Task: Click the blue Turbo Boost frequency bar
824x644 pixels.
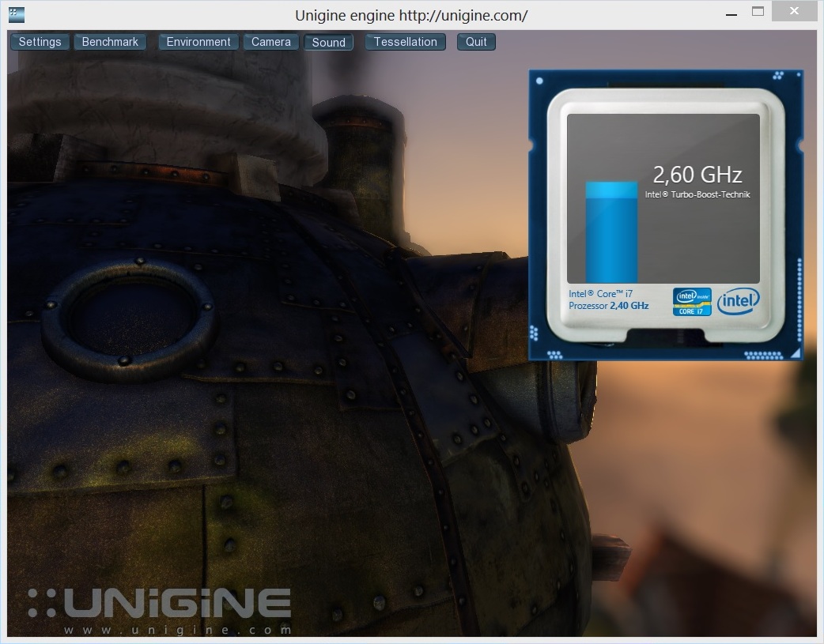Action: click(611, 232)
